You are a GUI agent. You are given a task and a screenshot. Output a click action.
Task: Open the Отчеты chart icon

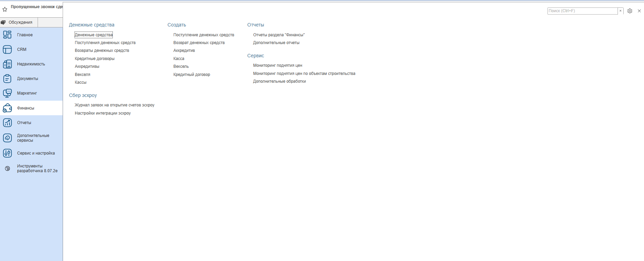pyautogui.click(x=7, y=123)
